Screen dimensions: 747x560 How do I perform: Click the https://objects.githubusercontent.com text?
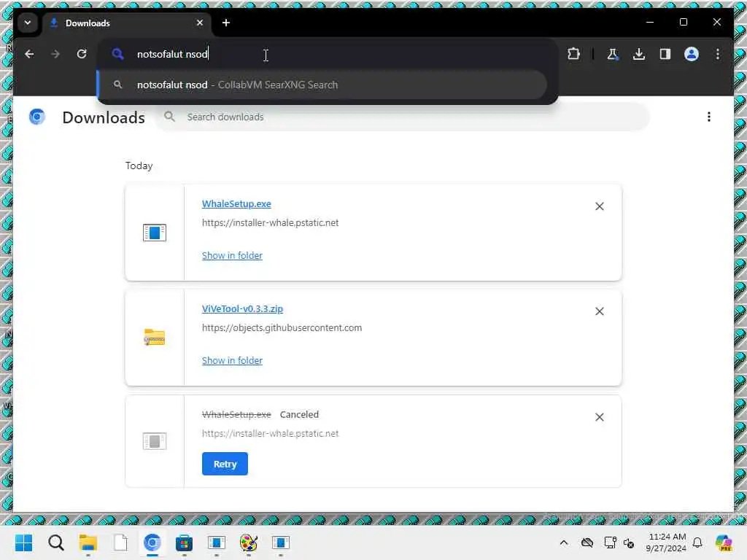[x=282, y=328]
